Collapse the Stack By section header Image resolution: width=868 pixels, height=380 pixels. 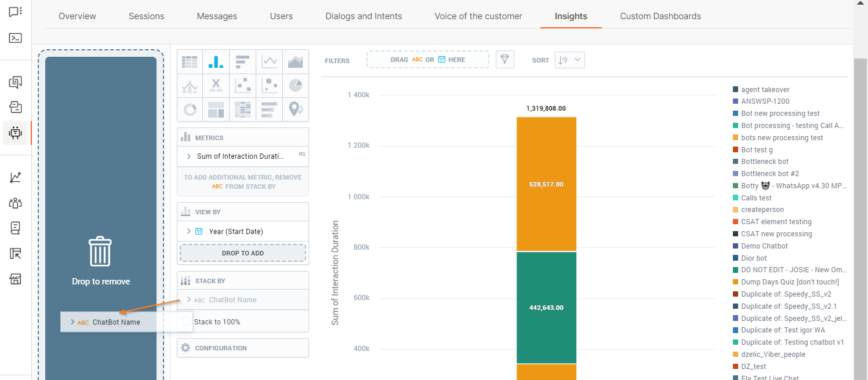243,281
